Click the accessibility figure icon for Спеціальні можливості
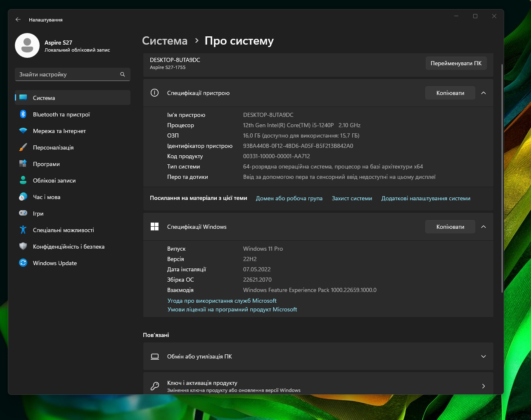This screenshot has width=531, height=420. [x=23, y=230]
